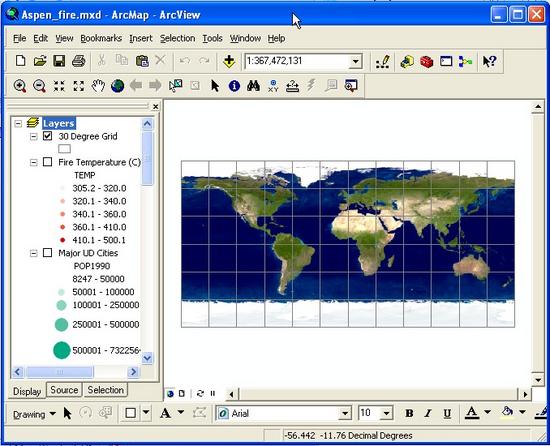550x446 pixels.
Task: Click the Full Extent globe icon
Action: click(118, 86)
